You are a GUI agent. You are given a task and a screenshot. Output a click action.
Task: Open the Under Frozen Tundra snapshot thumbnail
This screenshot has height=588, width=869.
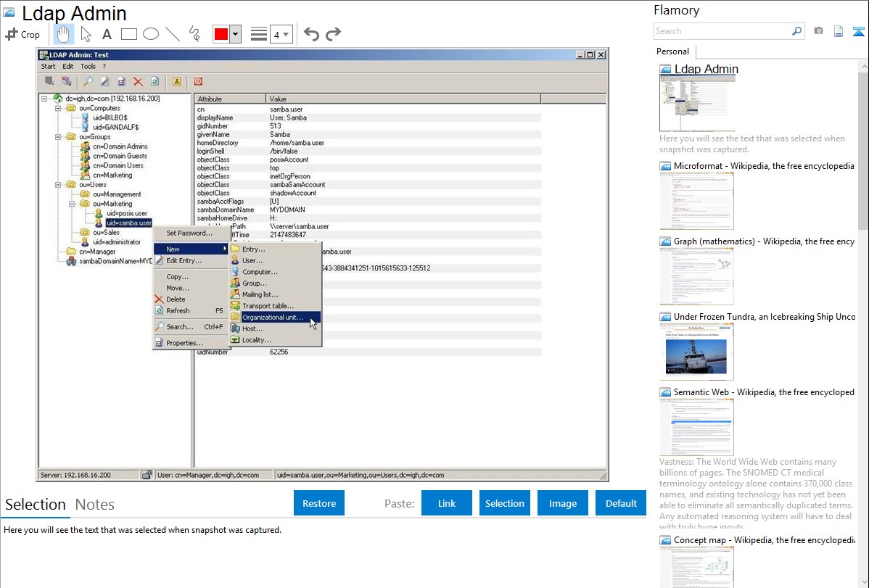(696, 352)
